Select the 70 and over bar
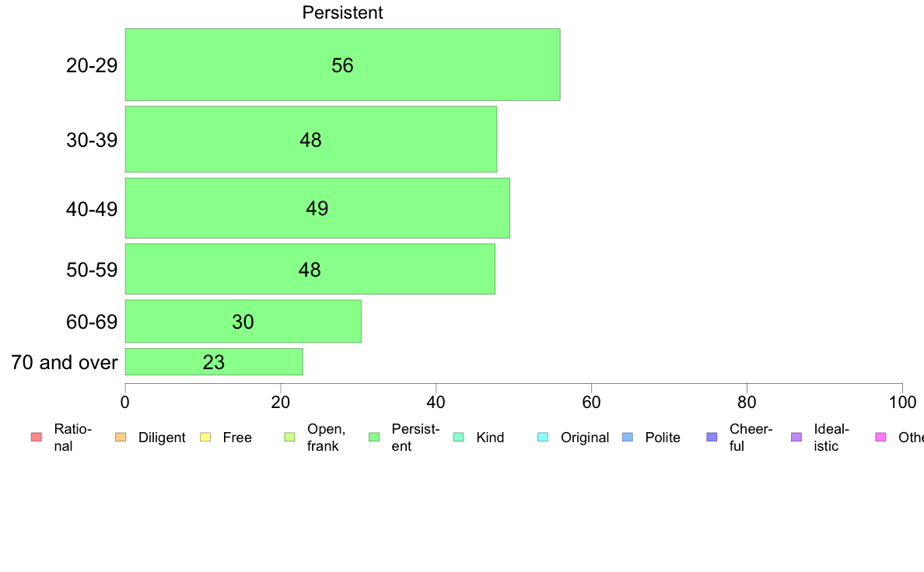Screen dimensions: 924x572 point(214,361)
